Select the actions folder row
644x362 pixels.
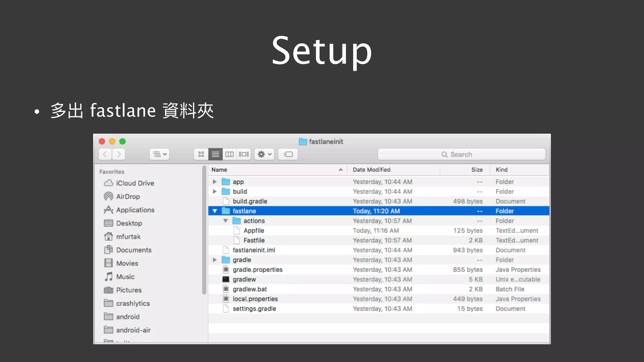pos(379,221)
